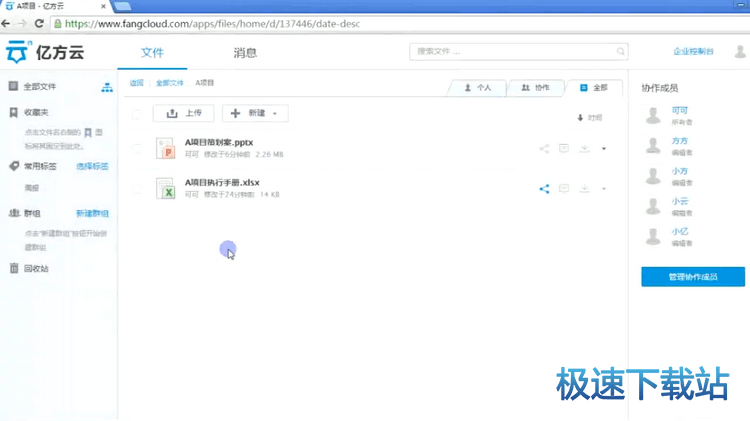Click the user avatar in header
Screen dimensions: 750x421
(x=740, y=51)
